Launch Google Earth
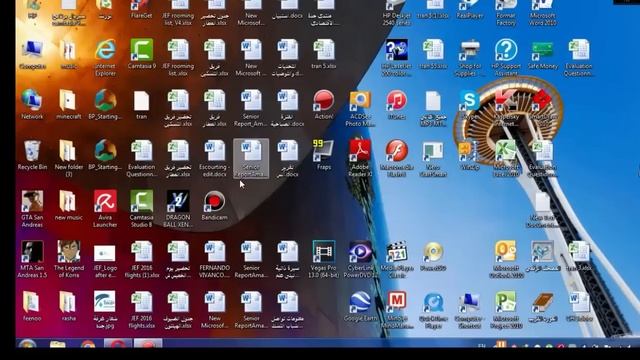The height and width of the screenshot is (360, 640). [360, 306]
